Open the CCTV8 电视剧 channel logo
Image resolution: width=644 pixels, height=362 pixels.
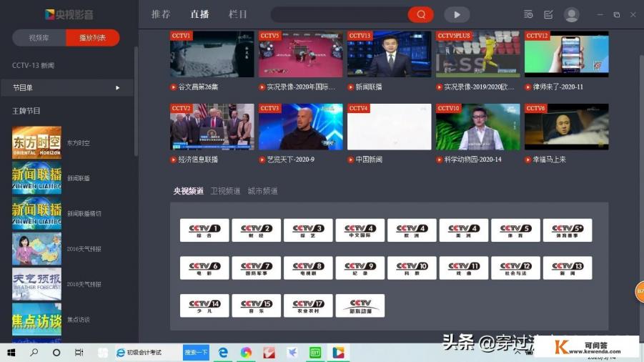coord(308,268)
